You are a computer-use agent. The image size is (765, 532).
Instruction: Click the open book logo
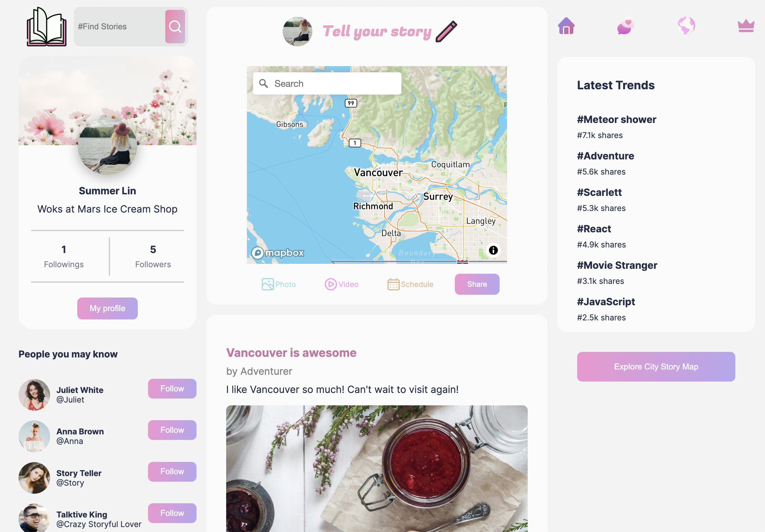click(47, 27)
